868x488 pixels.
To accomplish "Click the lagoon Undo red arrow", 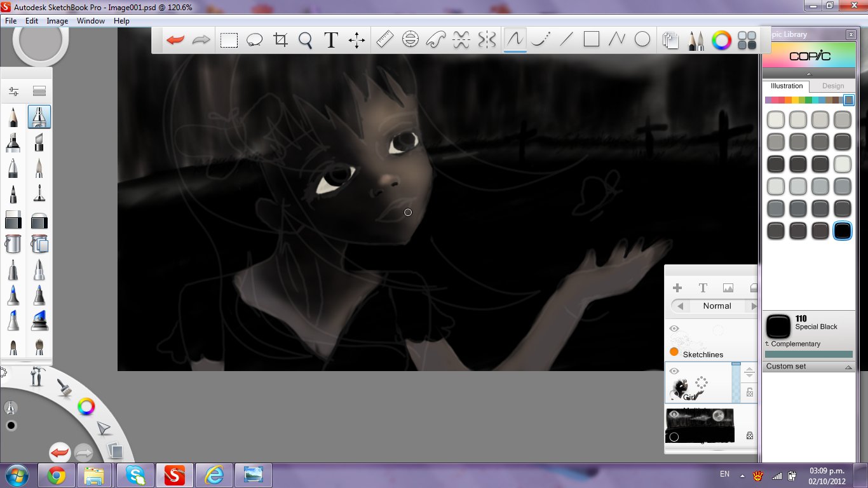I will [x=60, y=452].
